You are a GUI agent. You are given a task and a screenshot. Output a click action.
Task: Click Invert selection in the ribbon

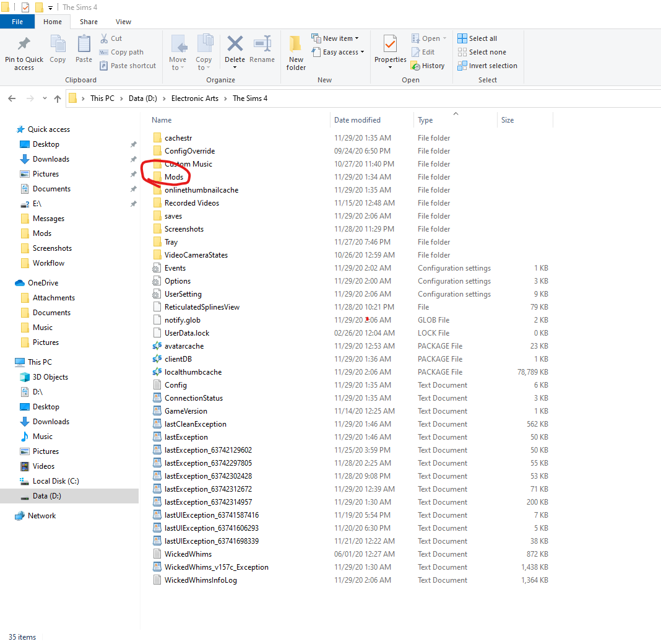(487, 66)
